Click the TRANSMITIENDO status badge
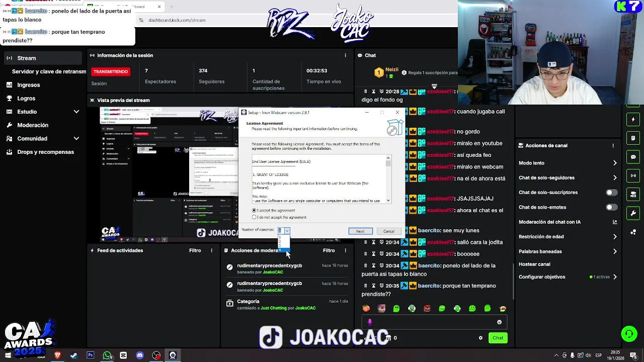The image size is (644, 362). click(111, 72)
